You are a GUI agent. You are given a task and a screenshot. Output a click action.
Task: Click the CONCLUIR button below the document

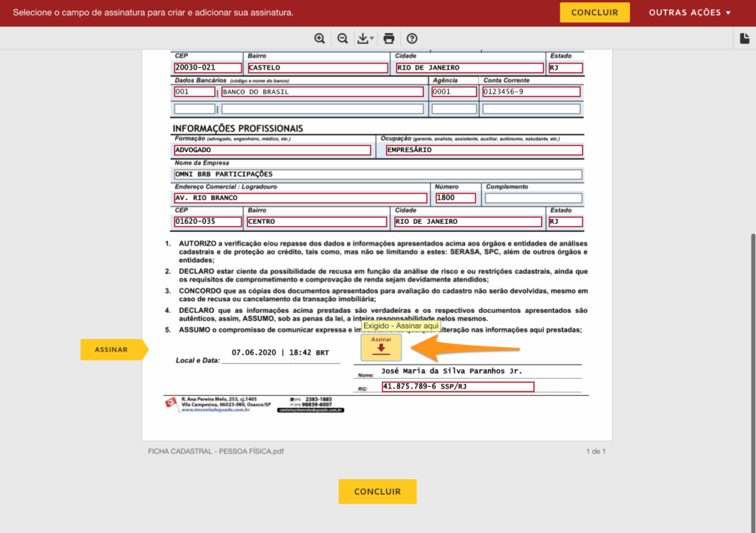[377, 492]
